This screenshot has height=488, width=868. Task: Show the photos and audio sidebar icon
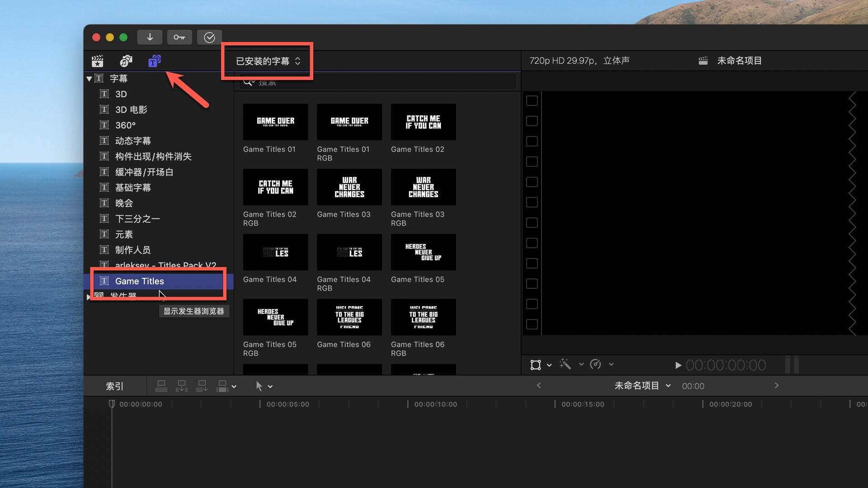click(x=126, y=61)
